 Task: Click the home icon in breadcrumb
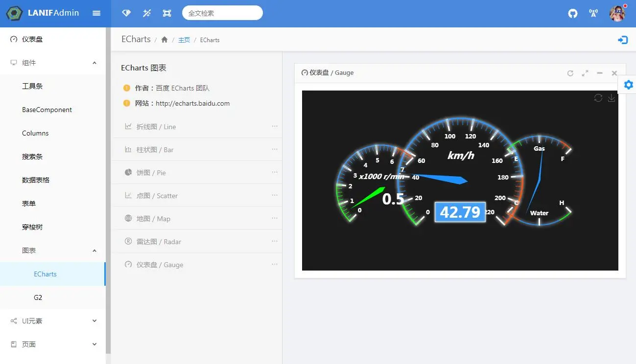pyautogui.click(x=165, y=40)
